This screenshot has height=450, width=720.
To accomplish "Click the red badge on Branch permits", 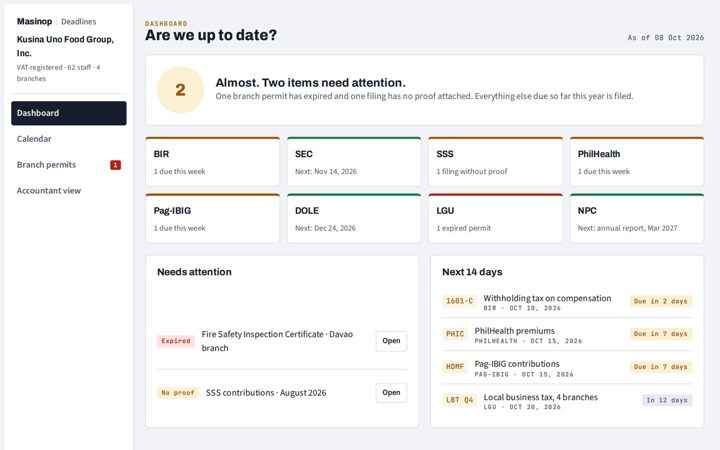I will [115, 165].
